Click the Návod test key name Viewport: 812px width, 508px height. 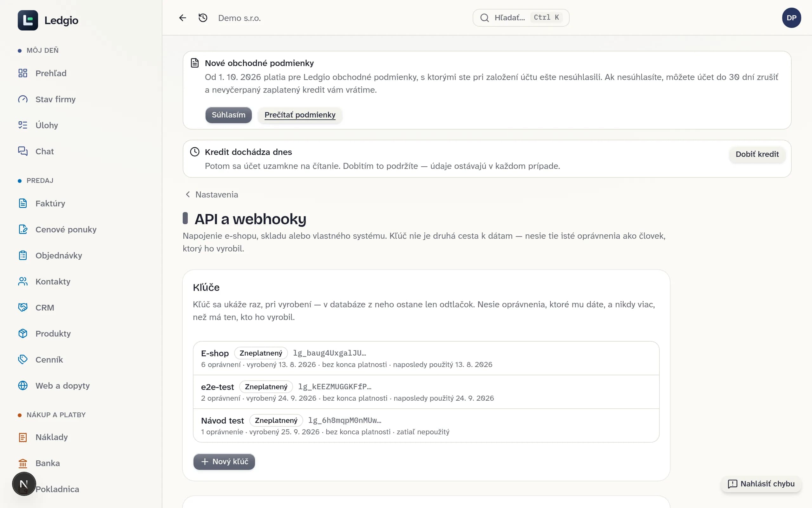[x=222, y=420]
